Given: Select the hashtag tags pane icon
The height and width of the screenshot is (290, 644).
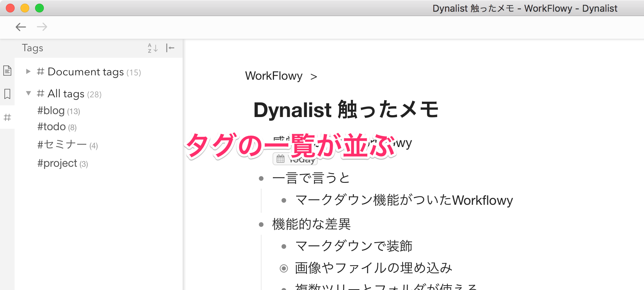Looking at the screenshot, I should click(7, 117).
